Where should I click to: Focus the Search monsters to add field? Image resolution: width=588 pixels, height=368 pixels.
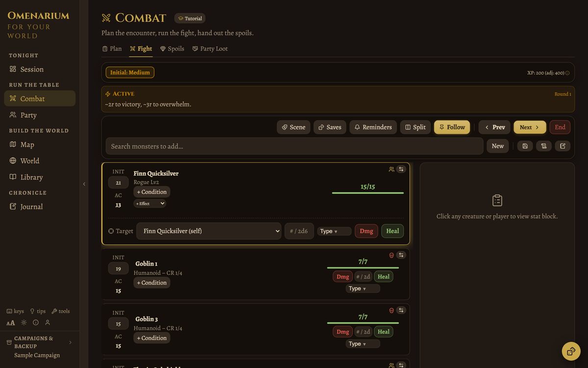(x=294, y=146)
